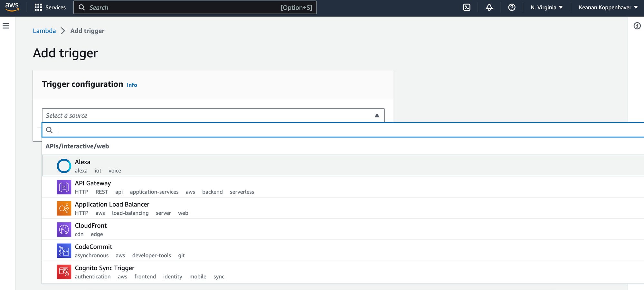The image size is (644, 290).
Task: Choose API Gateway as trigger source
Action: tap(343, 187)
